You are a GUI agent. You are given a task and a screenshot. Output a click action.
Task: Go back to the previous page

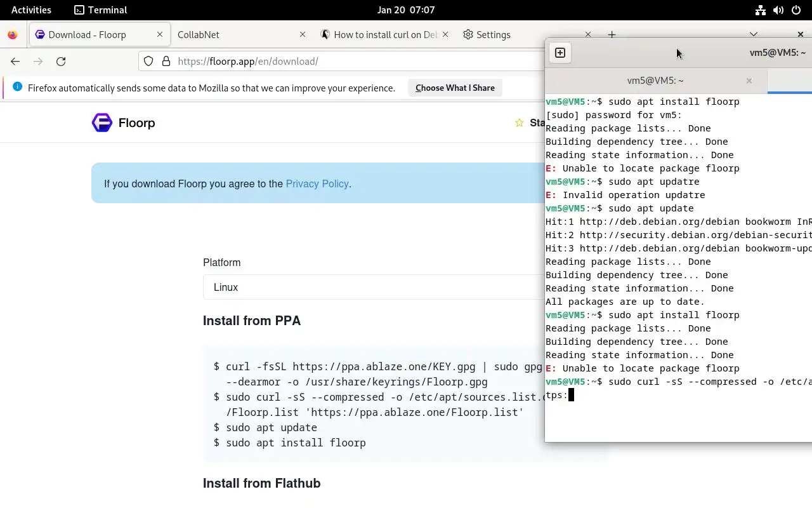[15, 62]
